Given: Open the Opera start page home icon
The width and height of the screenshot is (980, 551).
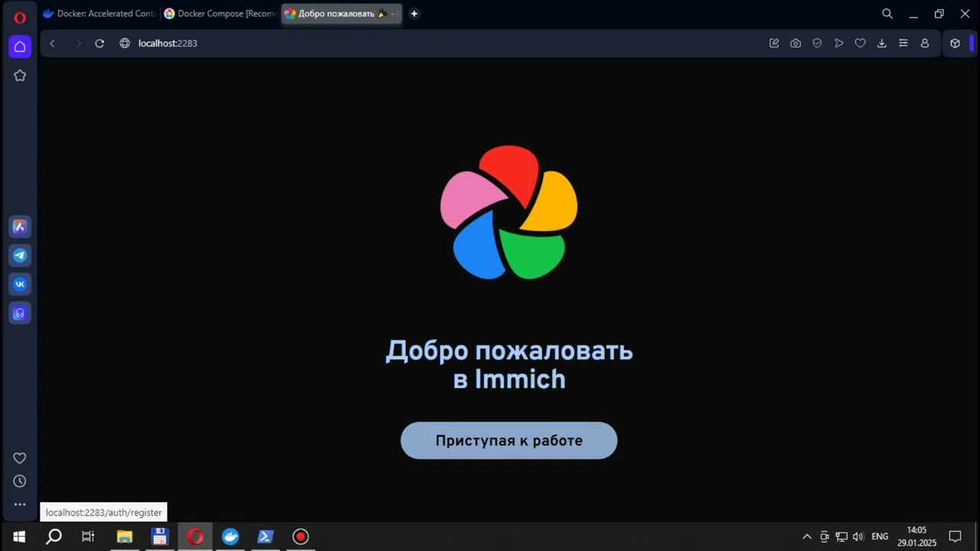Looking at the screenshot, I should pos(20,47).
